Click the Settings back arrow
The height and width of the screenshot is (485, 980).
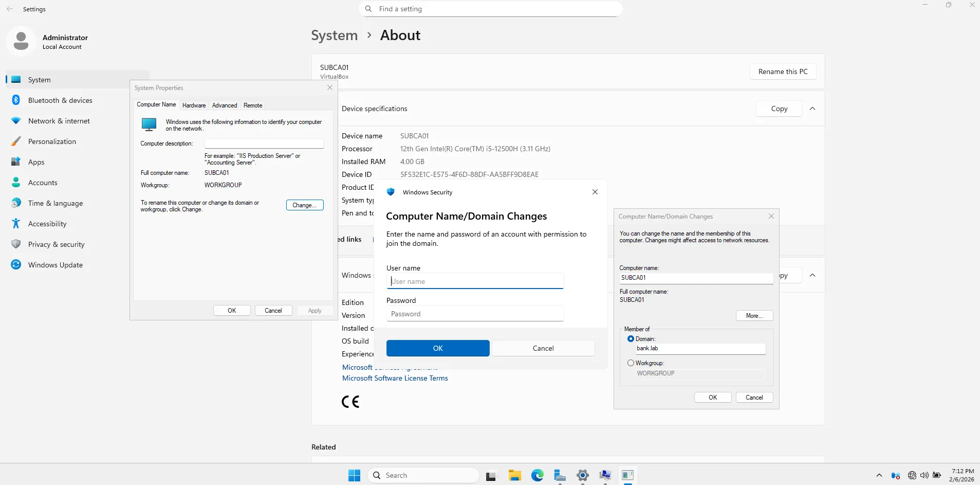click(10, 9)
